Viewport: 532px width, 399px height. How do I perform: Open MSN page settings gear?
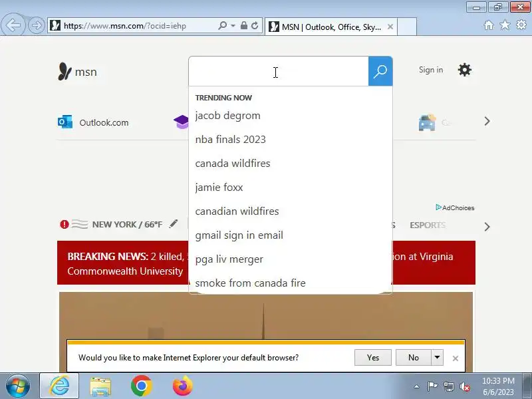[x=464, y=70]
